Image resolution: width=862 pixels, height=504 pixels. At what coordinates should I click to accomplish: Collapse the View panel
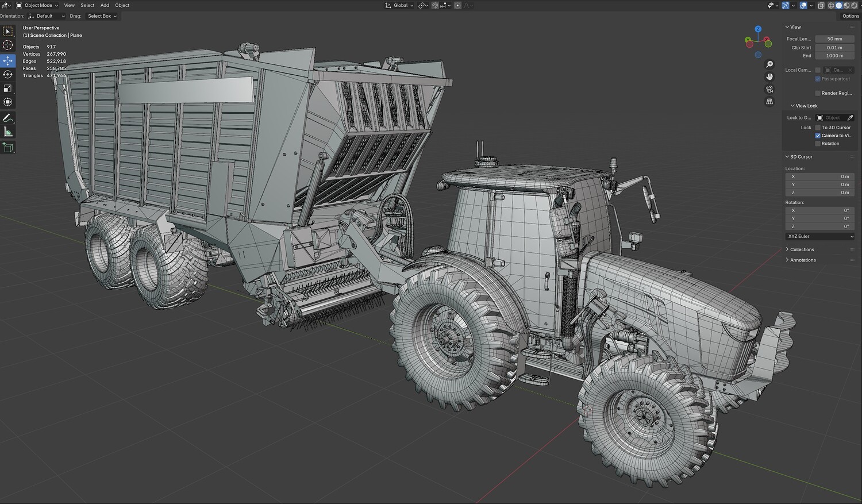pos(793,27)
